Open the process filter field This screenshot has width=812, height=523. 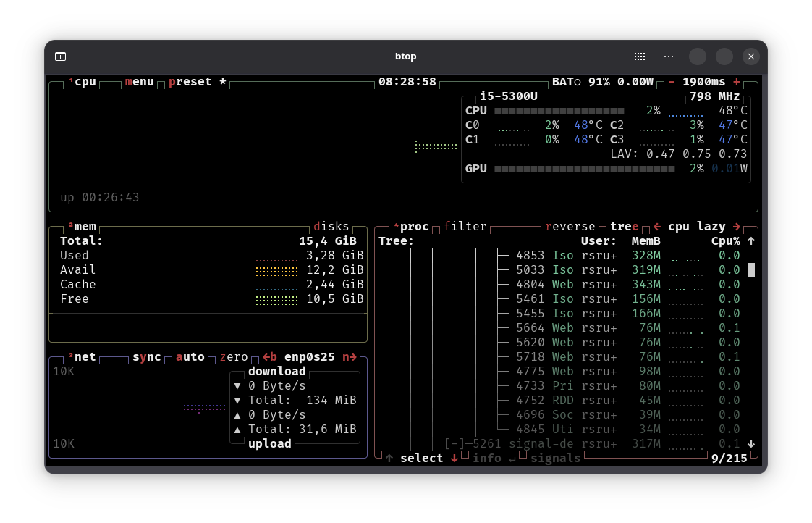(x=465, y=227)
